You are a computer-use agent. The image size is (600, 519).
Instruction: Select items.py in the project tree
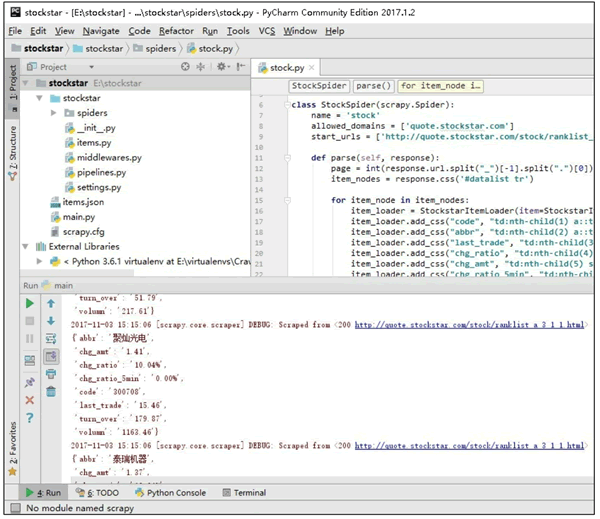pos(88,143)
